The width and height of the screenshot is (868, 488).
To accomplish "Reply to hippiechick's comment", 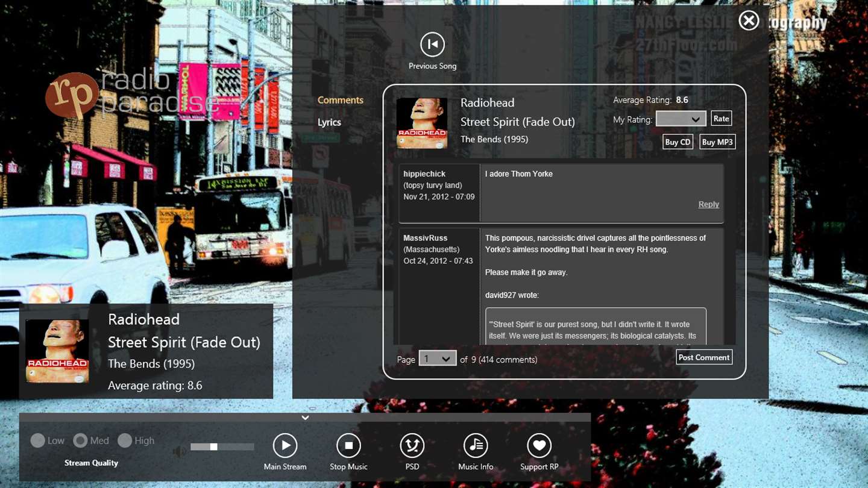I will (708, 204).
